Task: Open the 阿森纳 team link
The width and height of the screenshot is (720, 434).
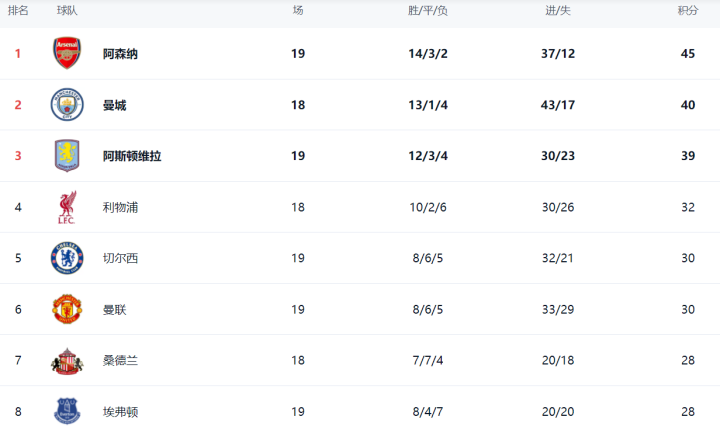Action: [120, 54]
